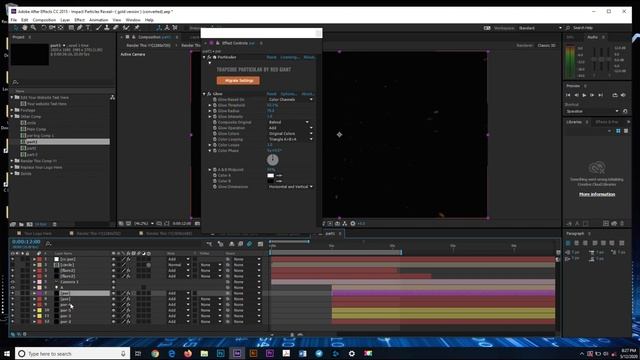Open Task View on the taskbar
The height and width of the screenshot is (360, 640).
click(138, 353)
